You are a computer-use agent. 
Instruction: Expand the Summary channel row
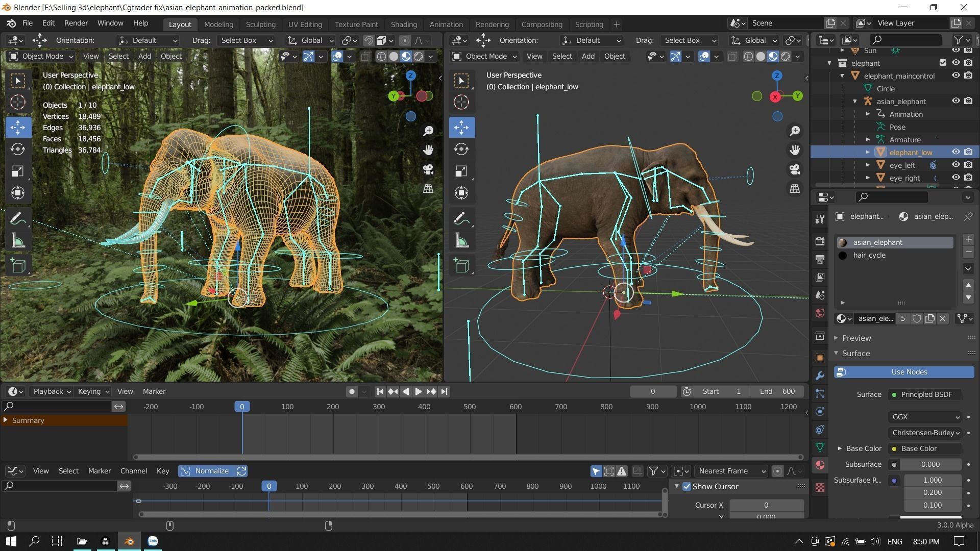pyautogui.click(x=6, y=420)
